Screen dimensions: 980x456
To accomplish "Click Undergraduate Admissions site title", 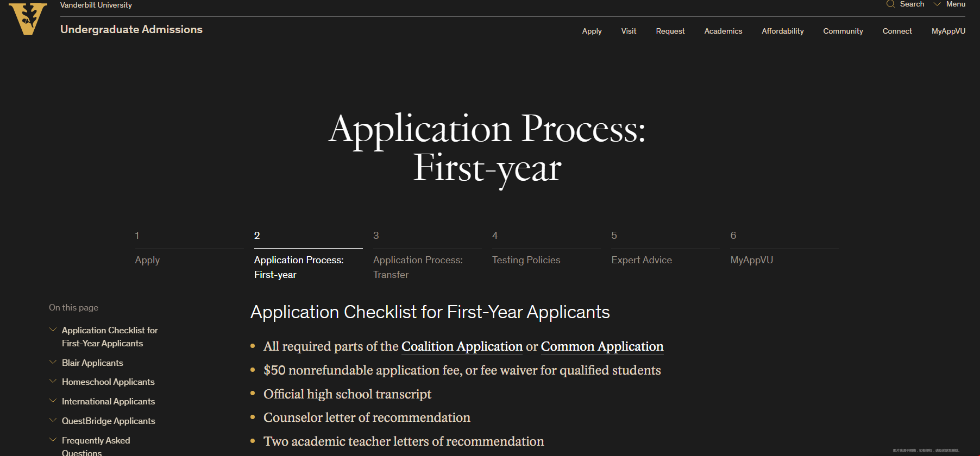I will [131, 29].
